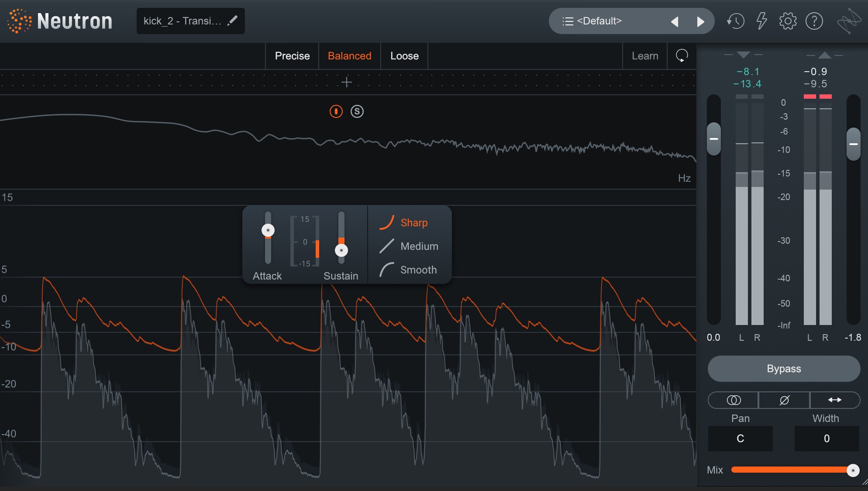This screenshot has height=491, width=868.
Task: Click the Bypass button
Action: coord(784,369)
